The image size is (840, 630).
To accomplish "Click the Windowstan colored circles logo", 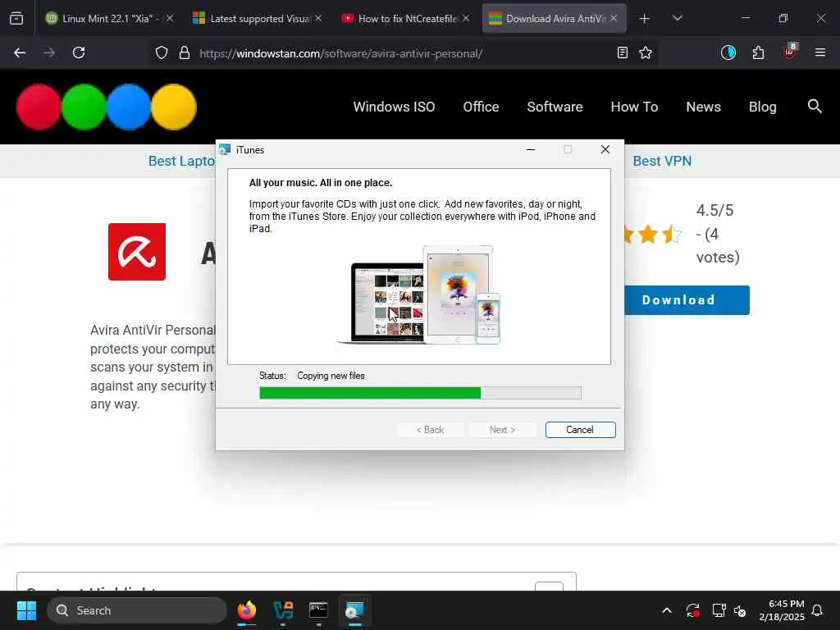I will [x=107, y=107].
